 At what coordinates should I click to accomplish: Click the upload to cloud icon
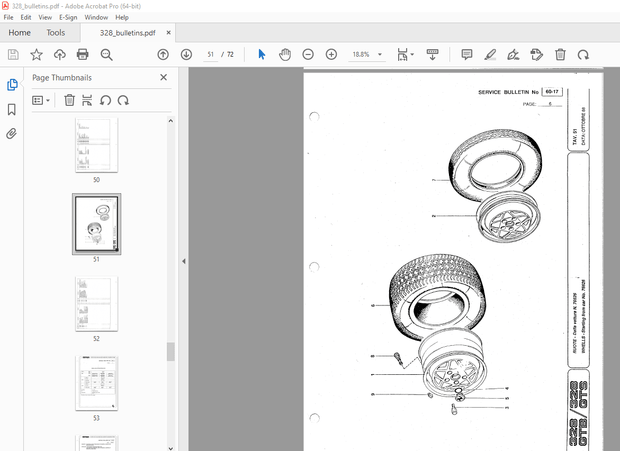point(60,55)
